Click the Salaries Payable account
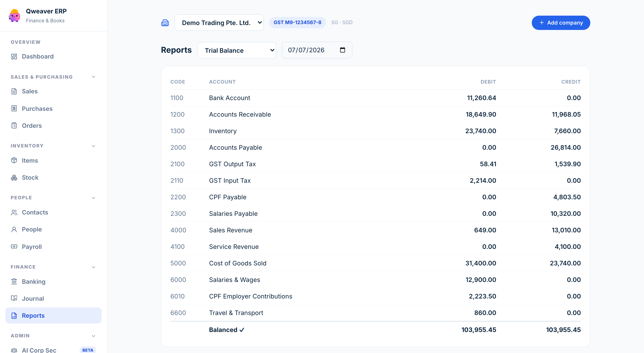 point(233,214)
